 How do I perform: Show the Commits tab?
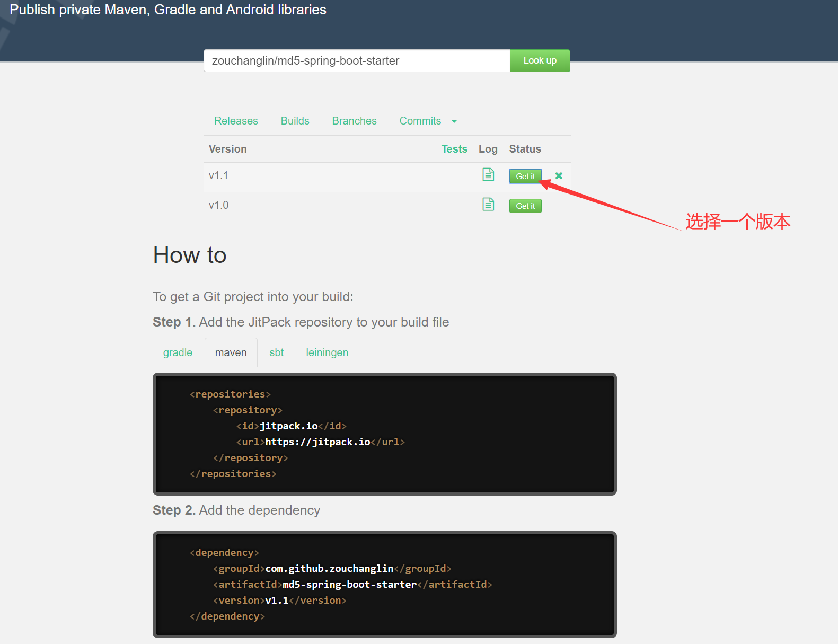coord(420,121)
